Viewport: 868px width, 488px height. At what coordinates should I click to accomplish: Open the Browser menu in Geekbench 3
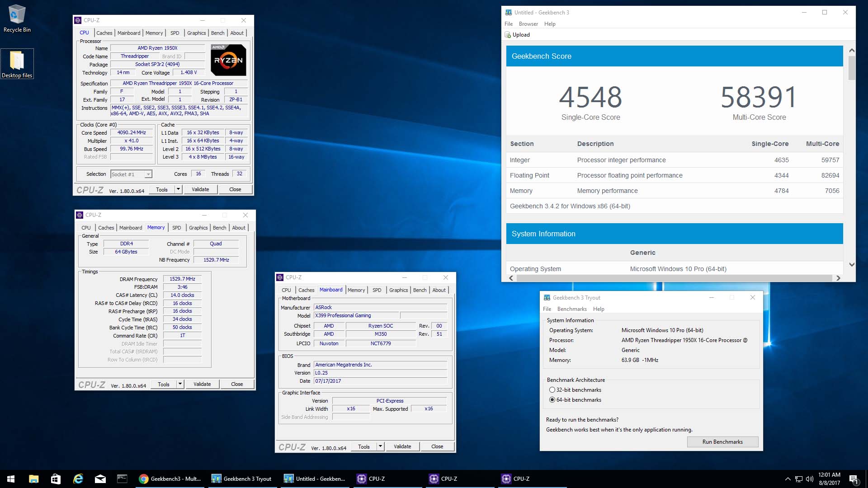point(528,24)
